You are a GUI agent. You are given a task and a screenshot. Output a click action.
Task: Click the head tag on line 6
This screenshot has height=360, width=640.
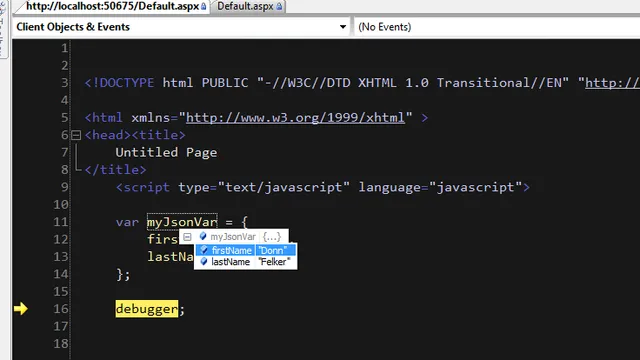[108, 135]
